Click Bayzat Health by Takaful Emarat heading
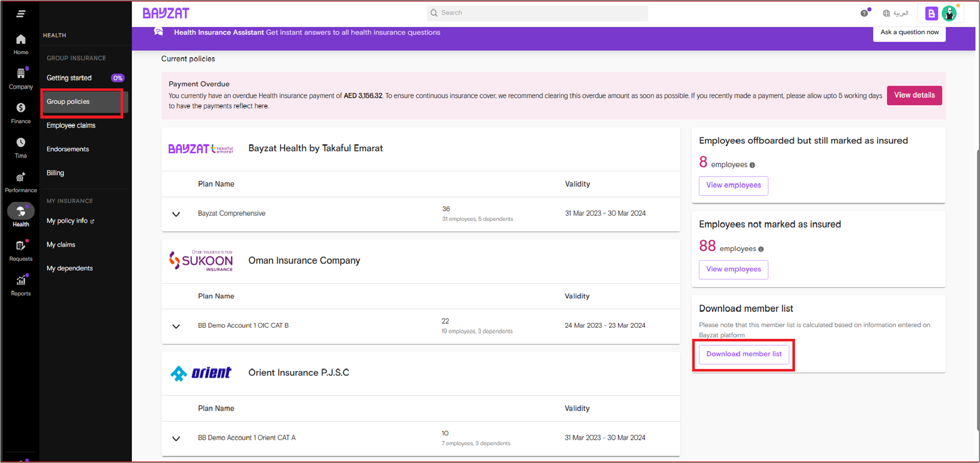 click(x=315, y=149)
